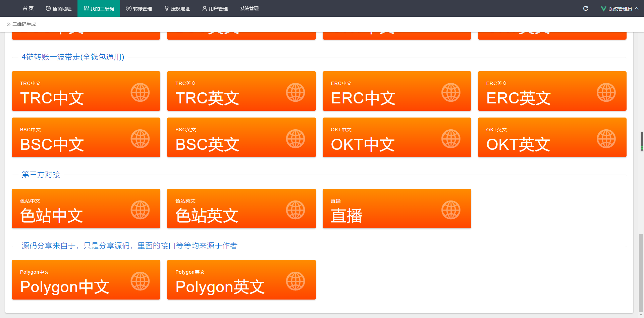Go to 授权地址 page

[x=177, y=8]
